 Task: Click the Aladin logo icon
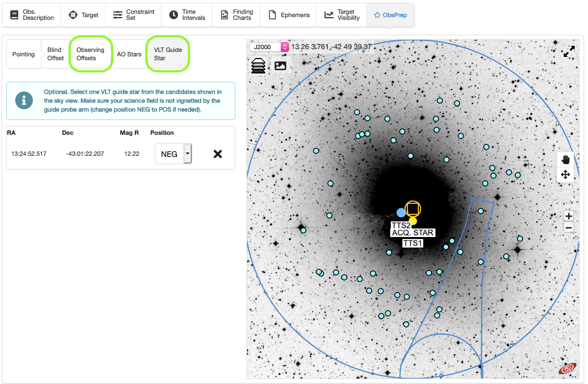point(567,369)
